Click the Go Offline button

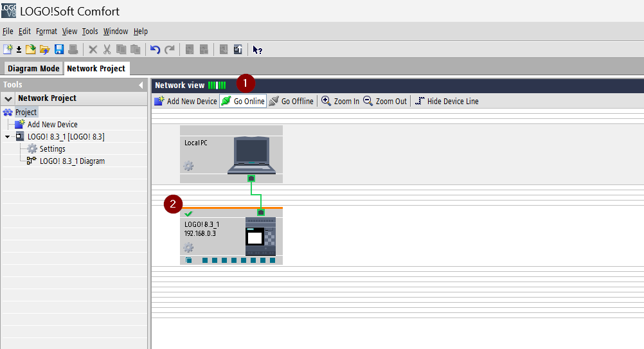tap(291, 101)
